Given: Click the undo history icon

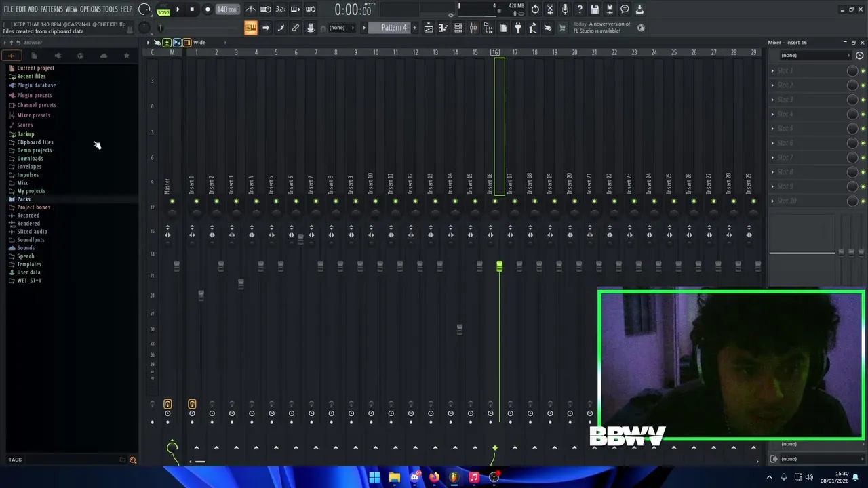Looking at the screenshot, I should pyautogui.click(x=535, y=9).
